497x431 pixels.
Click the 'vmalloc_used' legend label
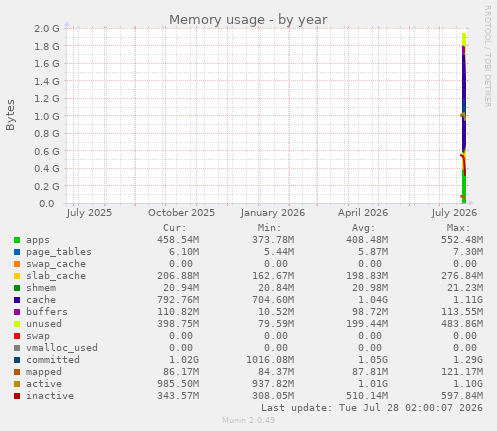click(62, 348)
